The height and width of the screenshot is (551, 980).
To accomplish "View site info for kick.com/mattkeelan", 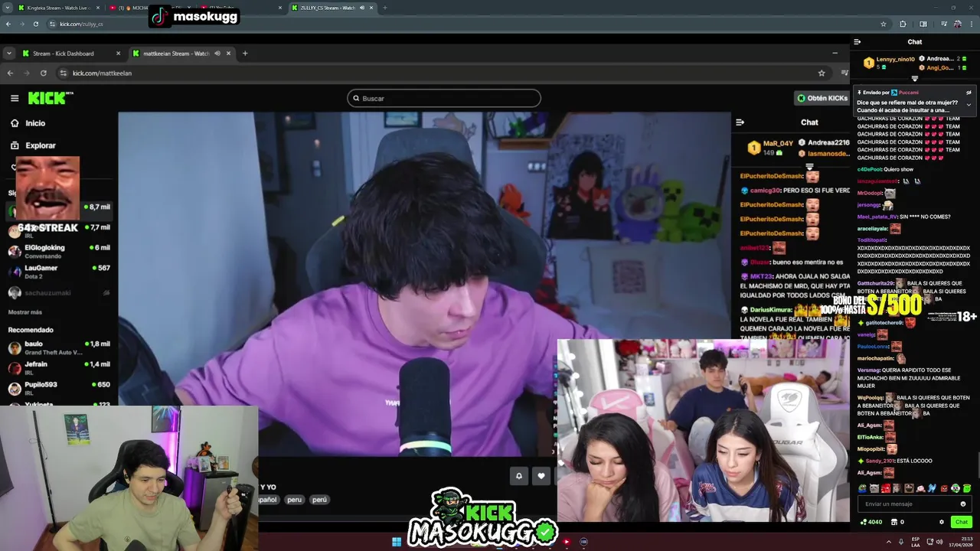I will coord(63,73).
